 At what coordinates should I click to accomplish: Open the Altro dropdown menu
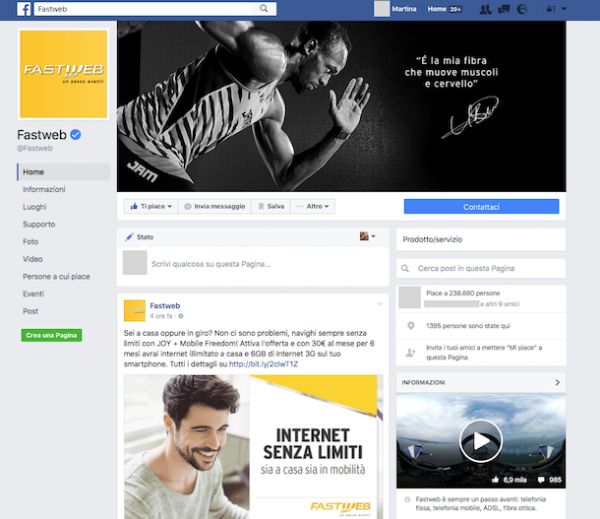313,206
